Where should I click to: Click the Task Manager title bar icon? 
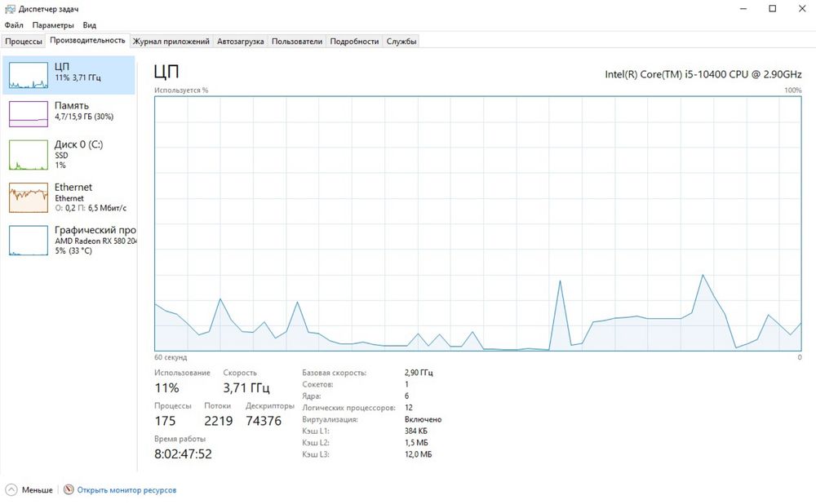10,9
